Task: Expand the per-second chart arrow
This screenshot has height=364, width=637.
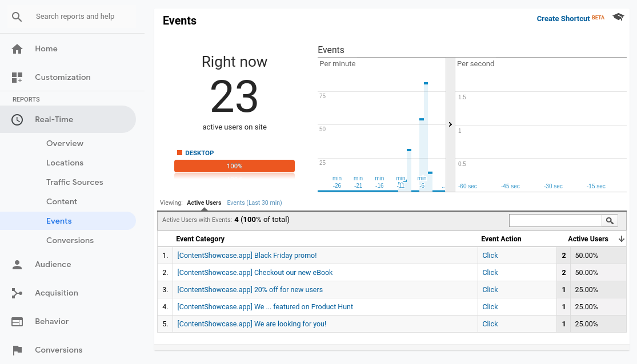Action: click(x=450, y=124)
